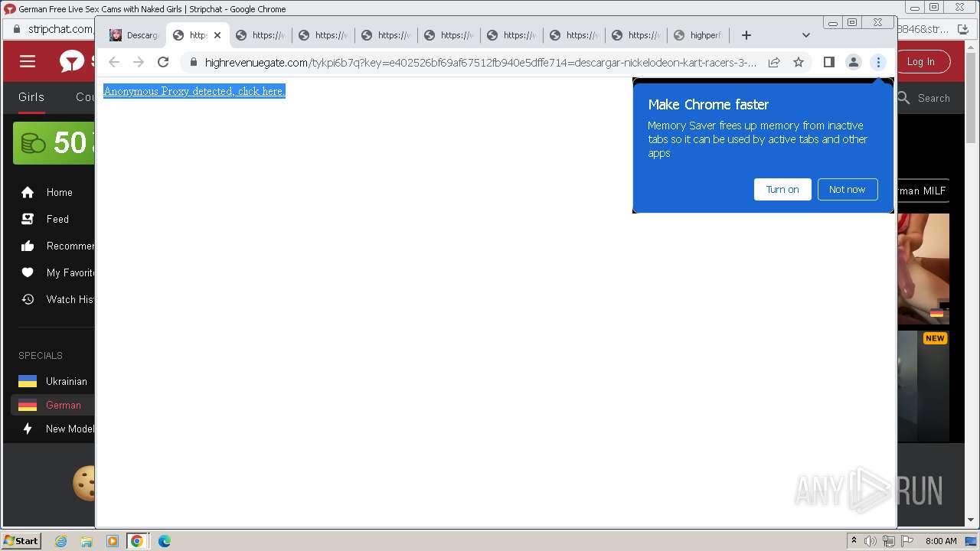The height and width of the screenshot is (551, 980).
Task: Open the Chrome profile avatar
Action: [x=854, y=62]
